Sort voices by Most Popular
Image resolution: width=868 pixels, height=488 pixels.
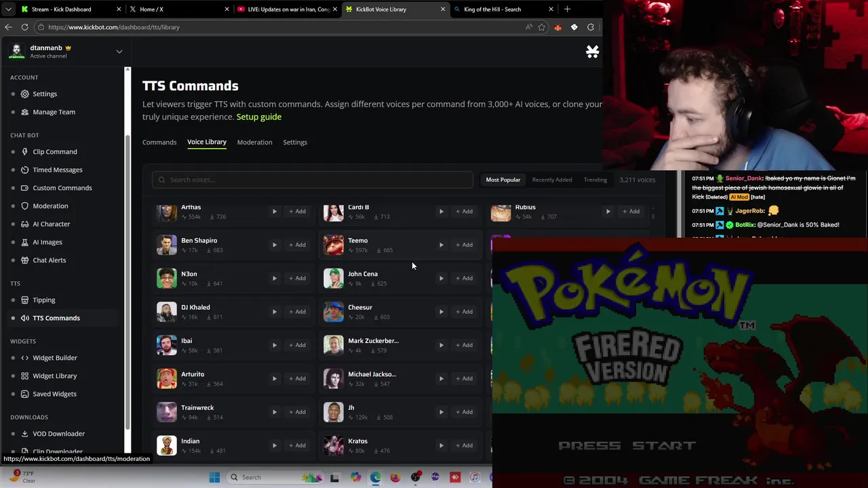point(503,180)
